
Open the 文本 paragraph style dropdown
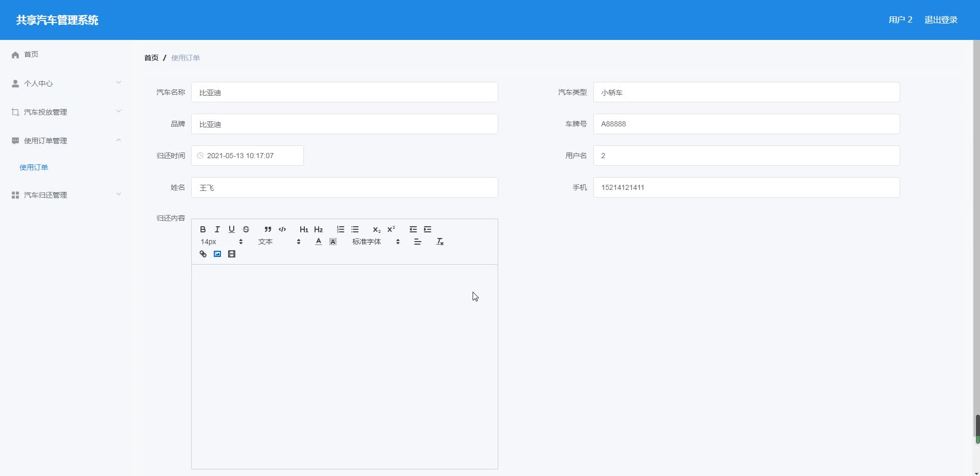click(279, 242)
